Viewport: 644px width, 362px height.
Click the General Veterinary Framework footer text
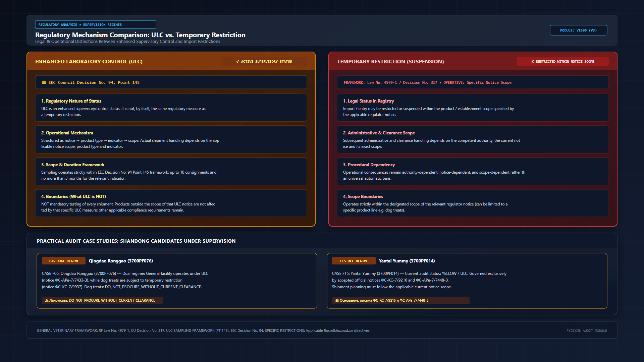tap(204, 331)
